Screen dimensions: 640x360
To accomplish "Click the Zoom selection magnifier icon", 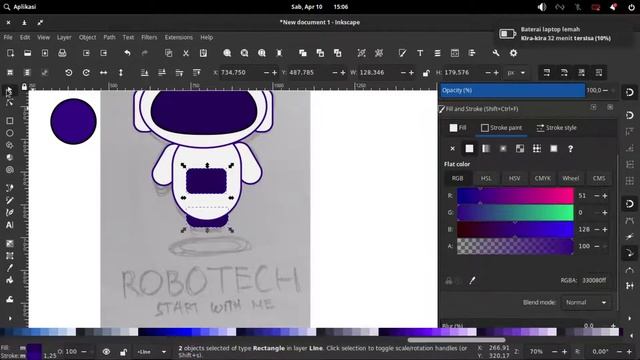I will [x=227, y=53].
